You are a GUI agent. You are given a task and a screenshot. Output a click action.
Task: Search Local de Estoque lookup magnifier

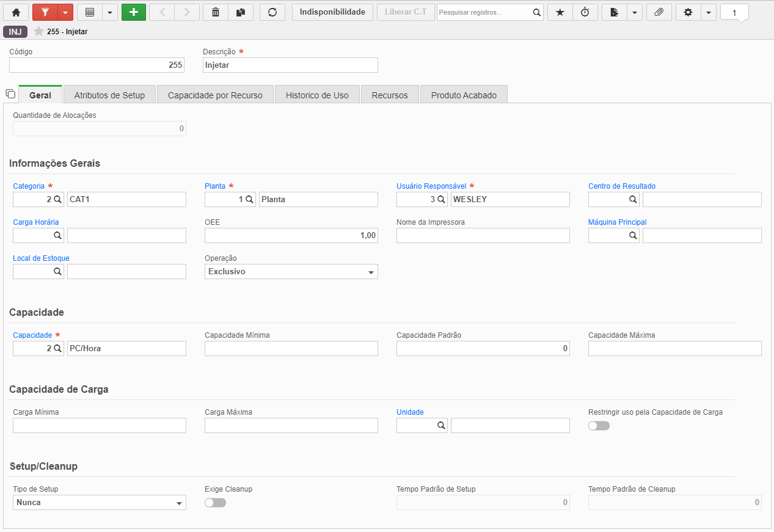click(x=57, y=271)
